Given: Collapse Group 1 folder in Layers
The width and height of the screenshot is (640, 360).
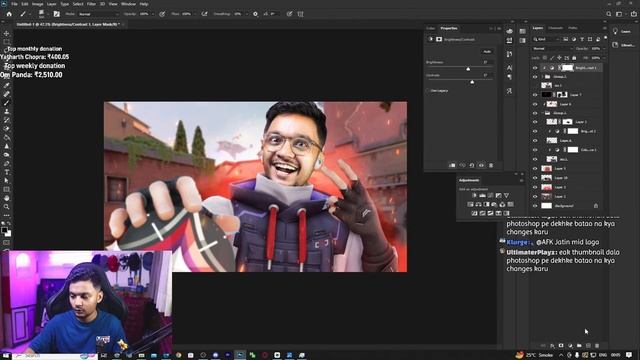Looking at the screenshot, I should (x=543, y=113).
